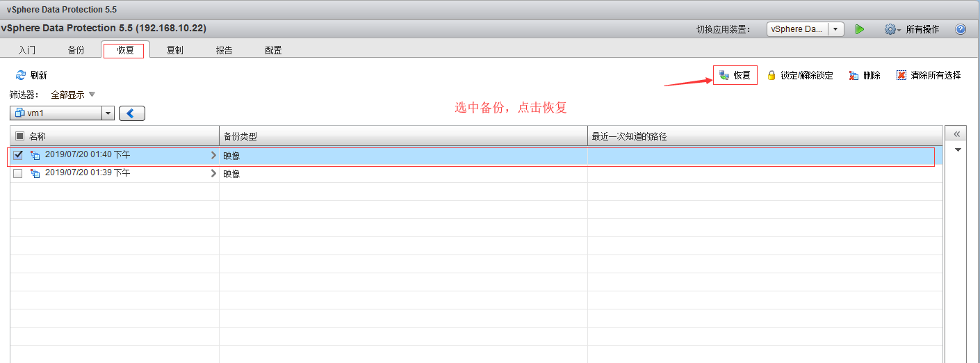Expand the 01:39 下午 backup row chevron

[213, 173]
